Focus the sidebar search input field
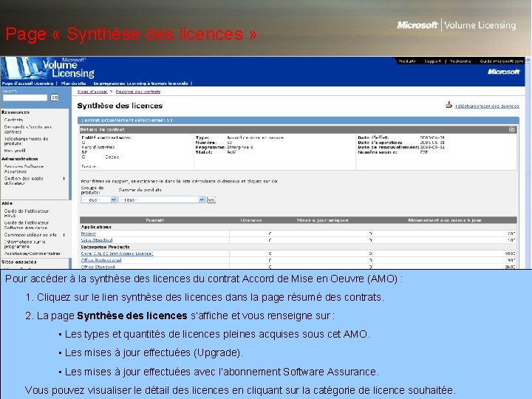 [25, 98]
